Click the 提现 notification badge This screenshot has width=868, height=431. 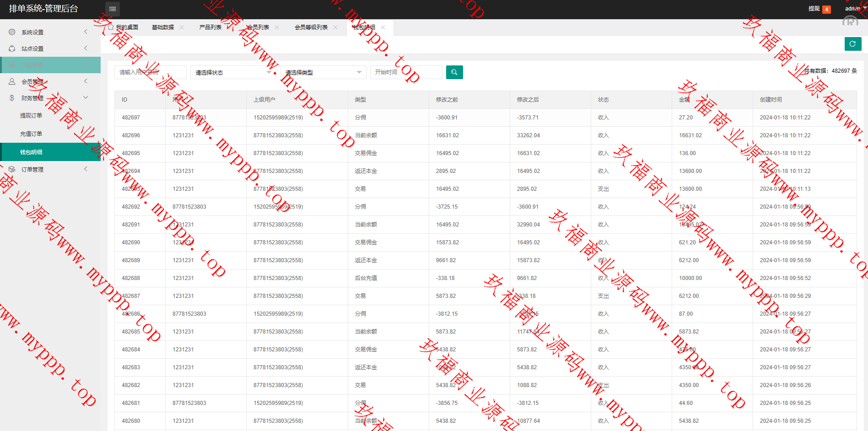826,10
